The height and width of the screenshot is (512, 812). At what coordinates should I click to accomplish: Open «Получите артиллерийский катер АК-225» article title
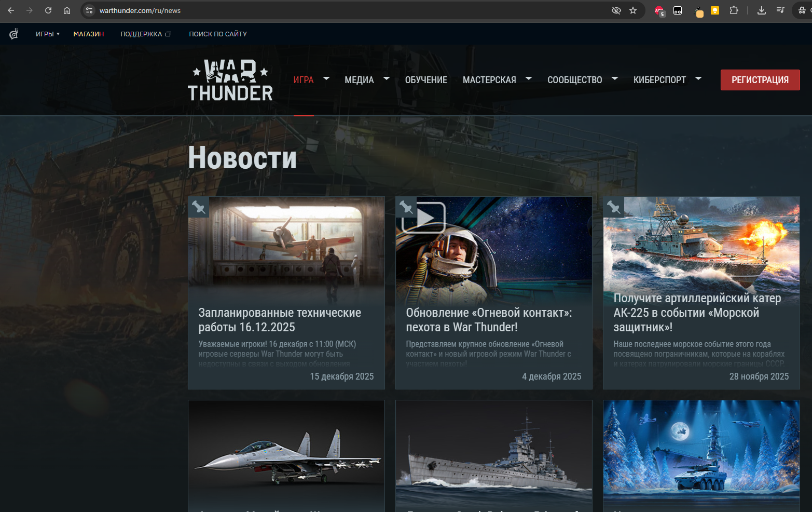[697, 313]
